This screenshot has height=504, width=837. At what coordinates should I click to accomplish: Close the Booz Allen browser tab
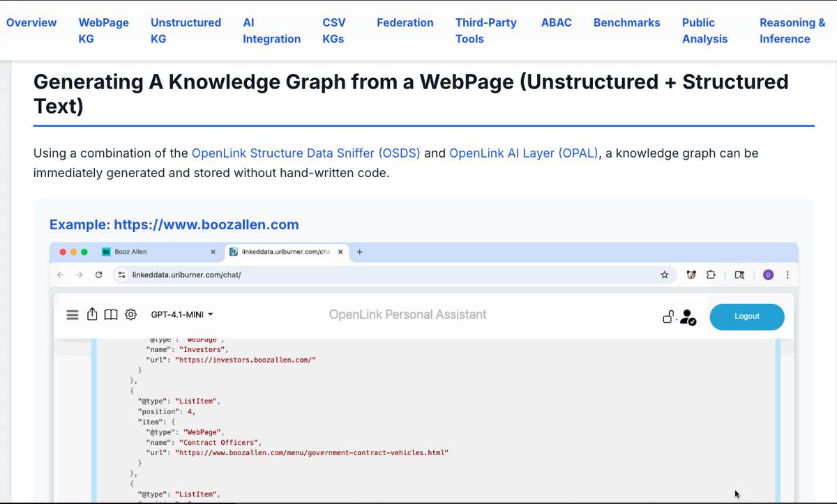tap(213, 252)
